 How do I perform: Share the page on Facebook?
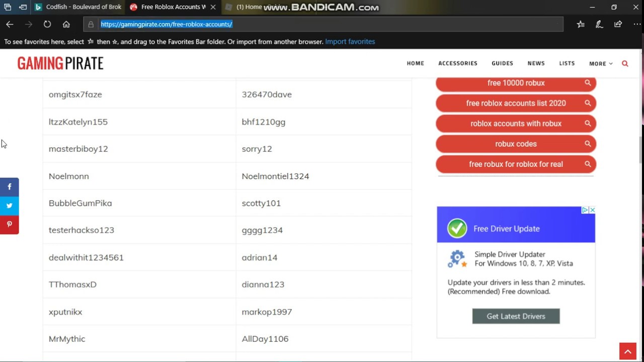[9, 187]
